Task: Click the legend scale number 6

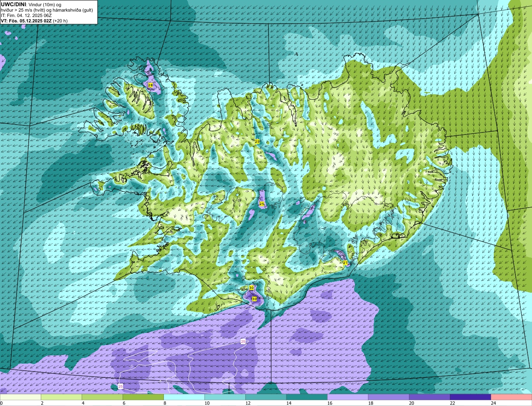Action: [x=123, y=403]
